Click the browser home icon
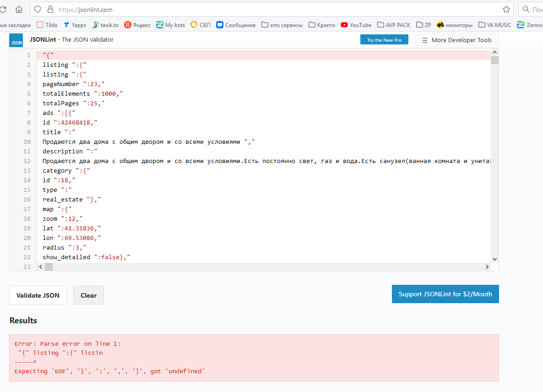543x392 pixels. click(x=19, y=9)
